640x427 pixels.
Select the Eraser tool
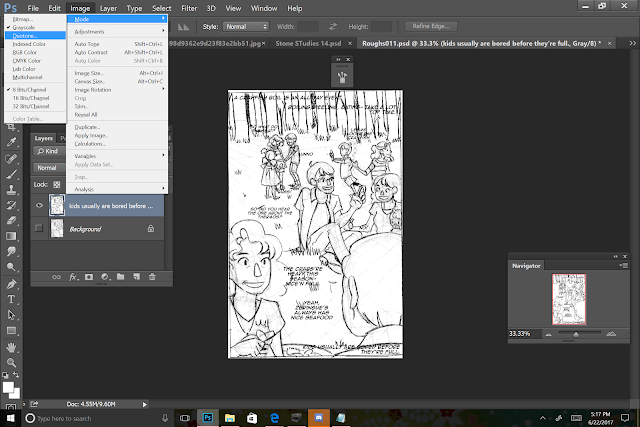click(x=11, y=221)
